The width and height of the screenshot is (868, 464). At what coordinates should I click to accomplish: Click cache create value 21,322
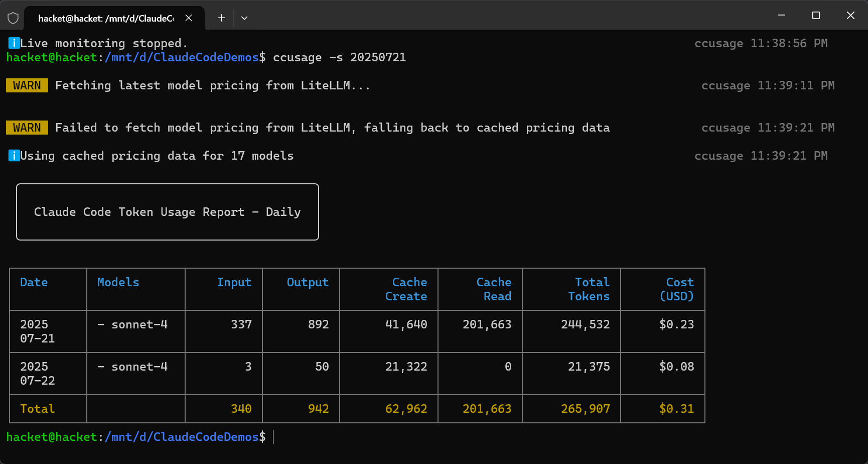pos(406,367)
